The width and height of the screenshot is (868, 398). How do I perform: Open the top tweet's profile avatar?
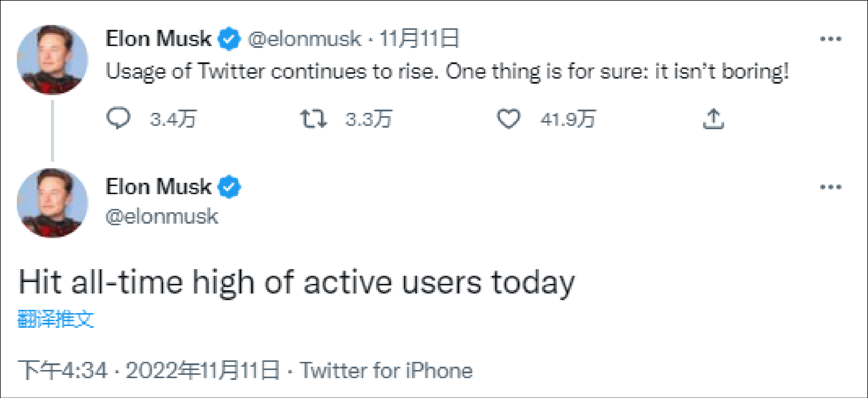pyautogui.click(x=52, y=60)
